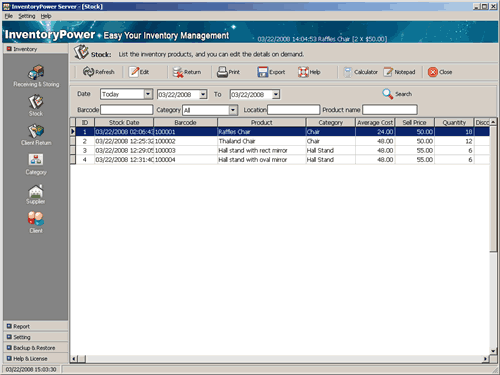Launch the Calculator tool
This screenshot has height=375, width=500.
[x=361, y=72]
